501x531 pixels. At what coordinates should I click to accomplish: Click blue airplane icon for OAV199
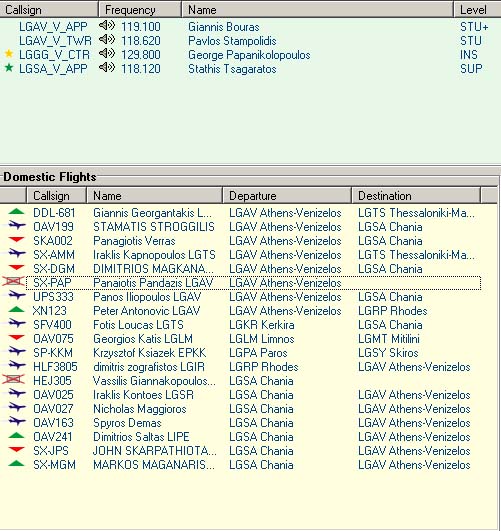pyautogui.click(x=17, y=225)
